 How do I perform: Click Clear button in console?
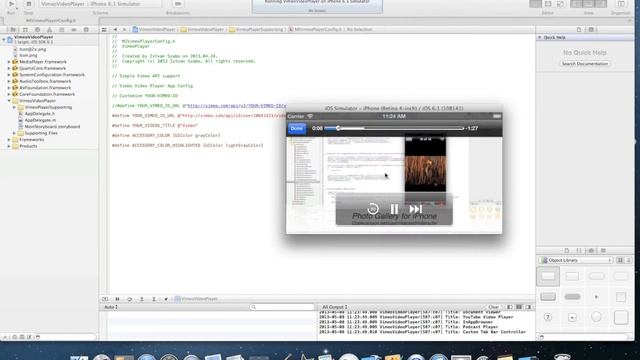coord(493,307)
